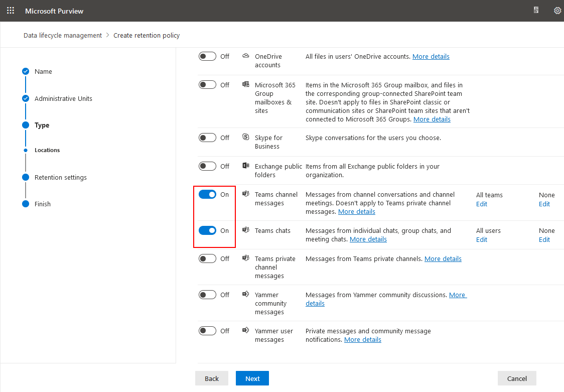Image resolution: width=564 pixels, height=392 pixels.
Task: Turn on Teams private channel messages toggle
Action: 208,258
